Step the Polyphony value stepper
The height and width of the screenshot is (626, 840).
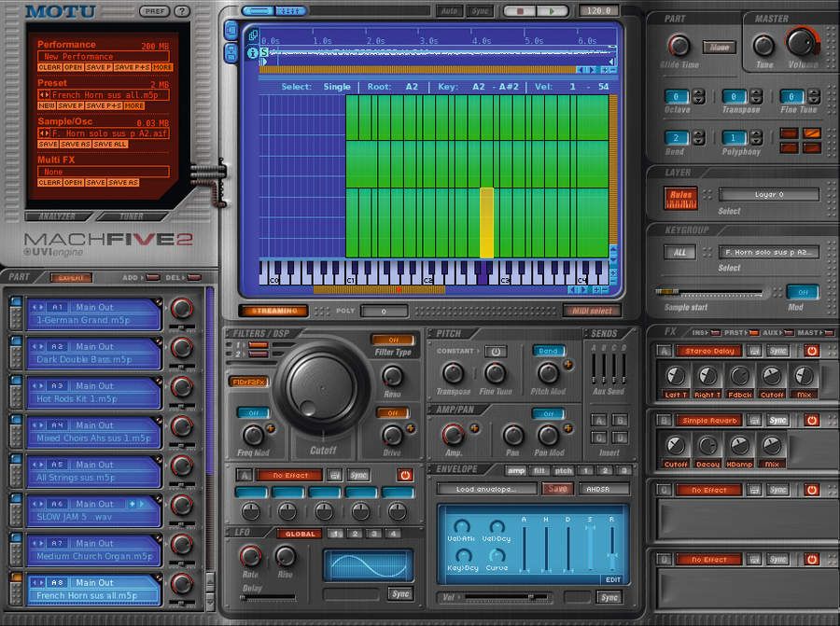point(756,138)
